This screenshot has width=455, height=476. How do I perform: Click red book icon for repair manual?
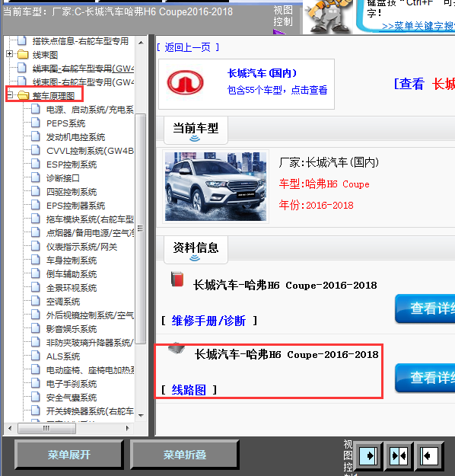coord(177,279)
